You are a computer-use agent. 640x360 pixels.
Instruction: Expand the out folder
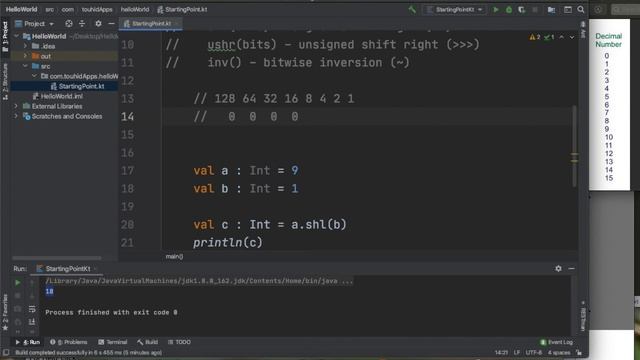pyautogui.click(x=25, y=56)
